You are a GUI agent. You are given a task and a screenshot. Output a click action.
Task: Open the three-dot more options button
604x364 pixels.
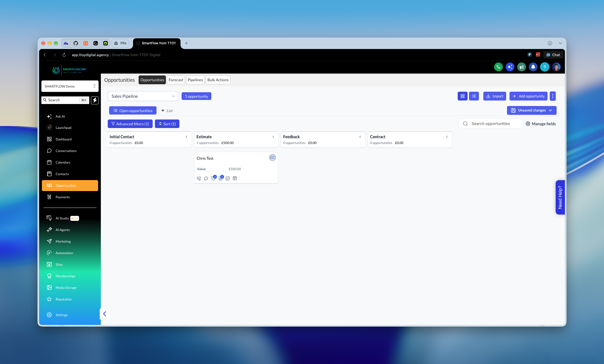tap(553, 96)
